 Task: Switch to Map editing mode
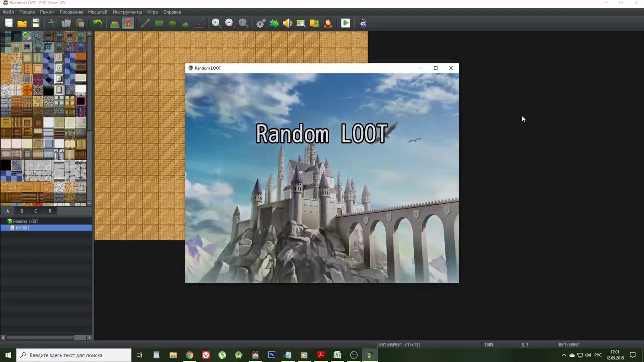tap(114, 23)
